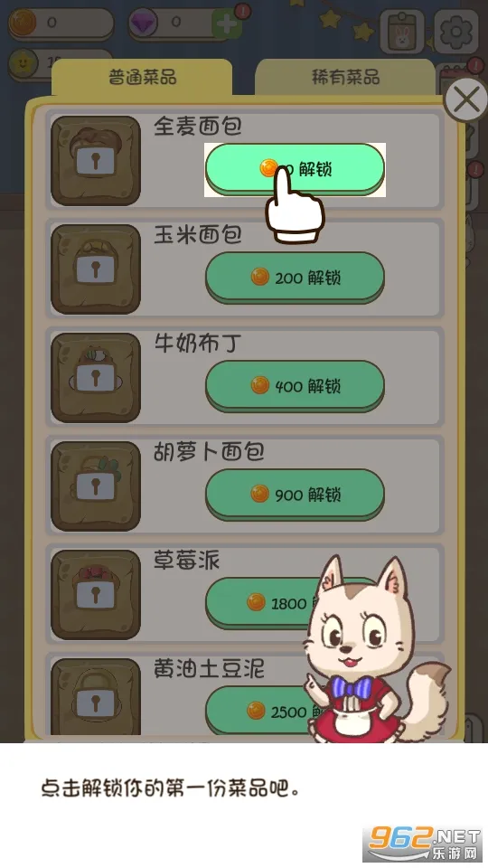Switch to the 稀有菜品 tab
Image resolution: width=488 pixels, height=868 pixels.
coord(344,76)
